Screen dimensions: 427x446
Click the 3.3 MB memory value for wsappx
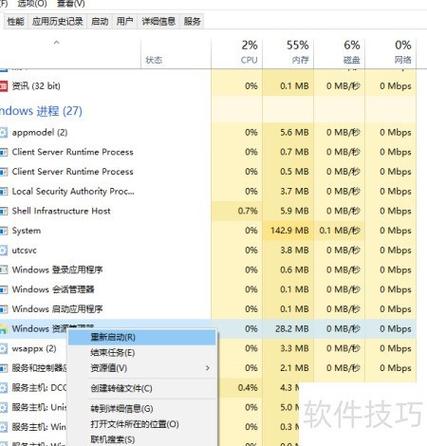[x=294, y=349]
